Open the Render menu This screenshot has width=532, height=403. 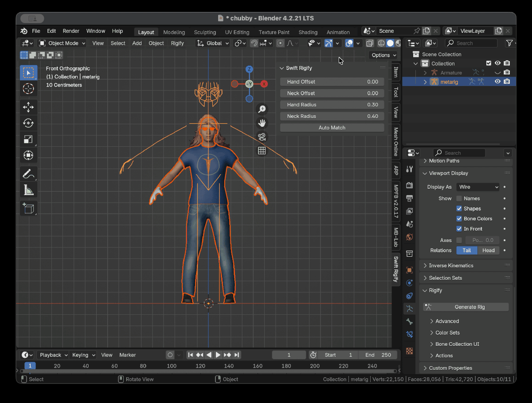click(x=71, y=31)
